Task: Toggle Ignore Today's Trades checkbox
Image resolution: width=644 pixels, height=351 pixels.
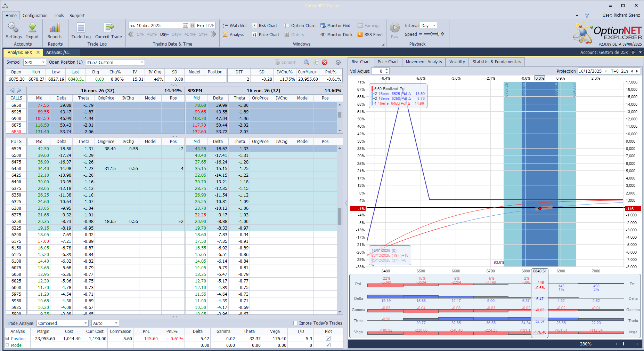Action: tap(296, 323)
